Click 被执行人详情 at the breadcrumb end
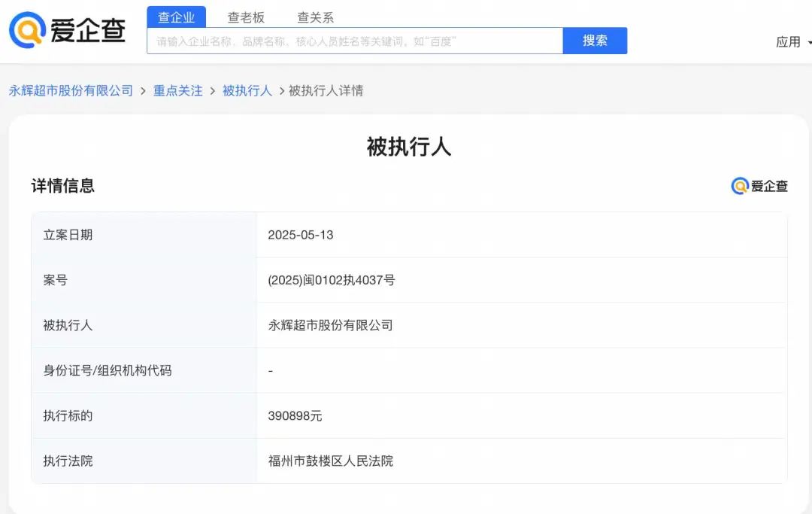Image resolution: width=812 pixels, height=514 pixels. pyautogui.click(x=326, y=91)
